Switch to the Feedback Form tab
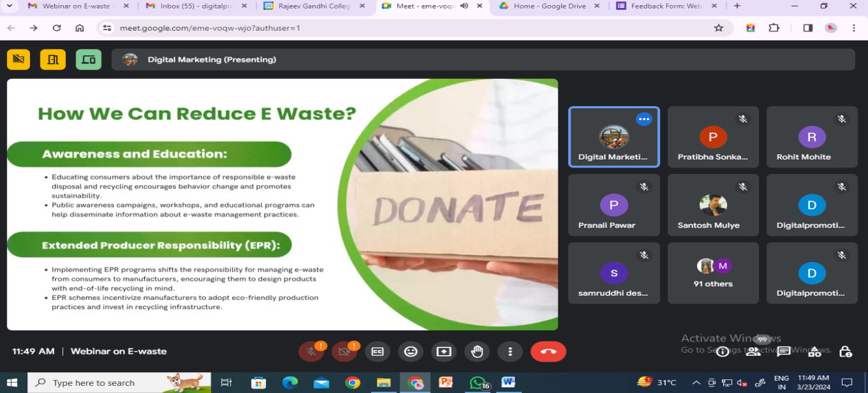This screenshot has height=393, width=868. click(665, 7)
